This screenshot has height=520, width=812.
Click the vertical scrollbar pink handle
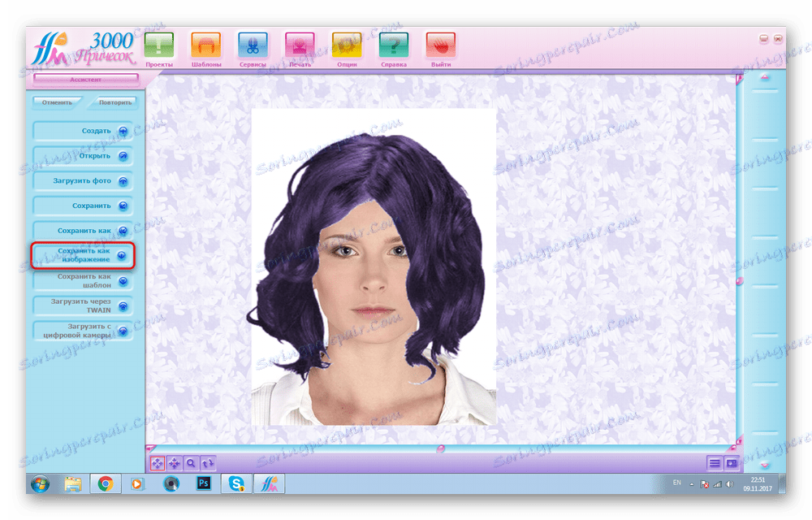tap(740, 280)
